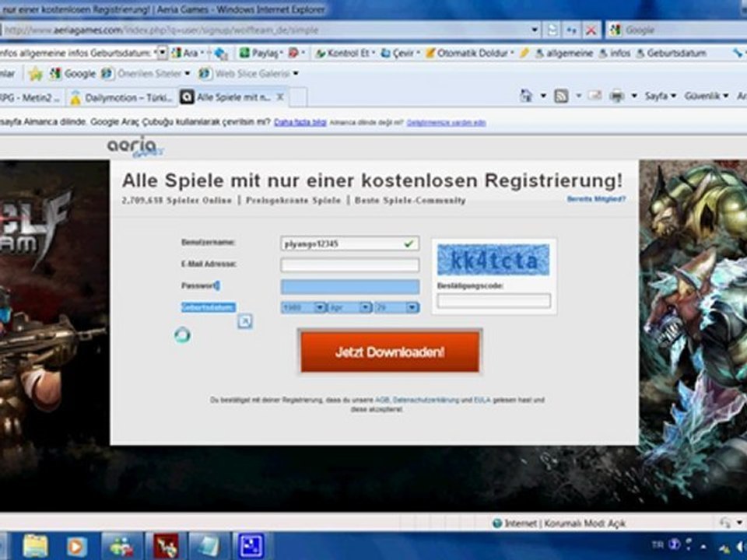Screen dimensions: 747x560
Task: Close the Alle Spiele tab
Action: [281, 97]
